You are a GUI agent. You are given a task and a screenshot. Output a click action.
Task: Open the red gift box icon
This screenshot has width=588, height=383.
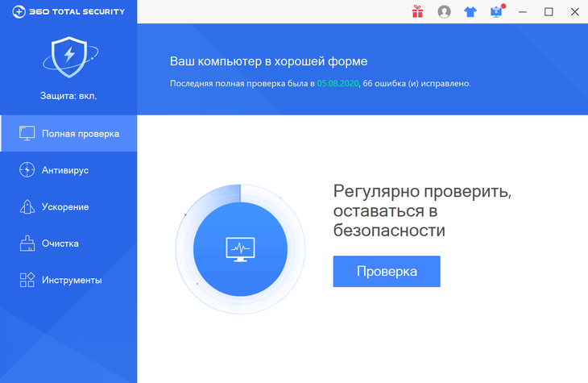pyautogui.click(x=417, y=11)
